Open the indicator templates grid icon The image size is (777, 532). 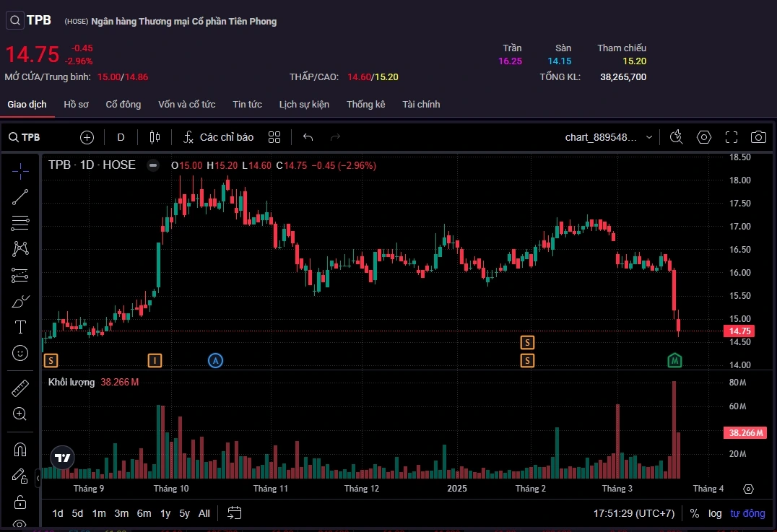pos(274,137)
